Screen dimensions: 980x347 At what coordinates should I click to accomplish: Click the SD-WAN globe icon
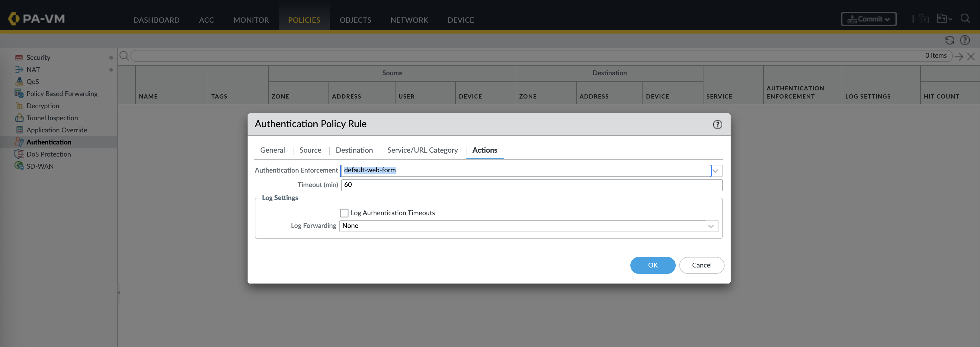click(x=19, y=166)
